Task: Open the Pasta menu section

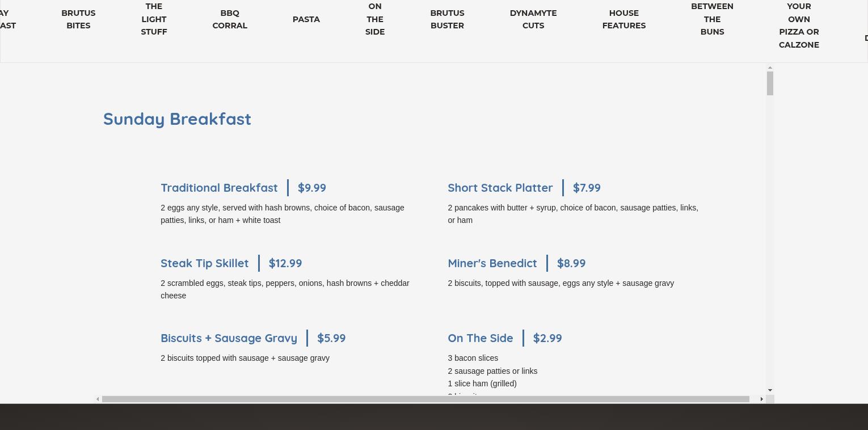Action: (x=306, y=19)
